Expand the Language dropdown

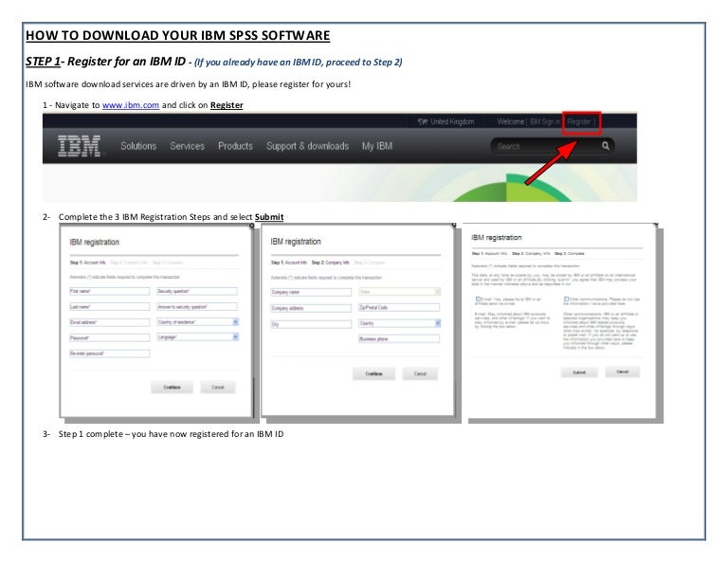click(x=234, y=337)
